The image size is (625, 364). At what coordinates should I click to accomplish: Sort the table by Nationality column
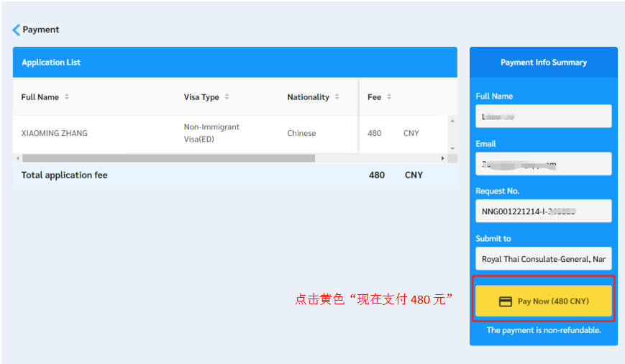(x=337, y=97)
